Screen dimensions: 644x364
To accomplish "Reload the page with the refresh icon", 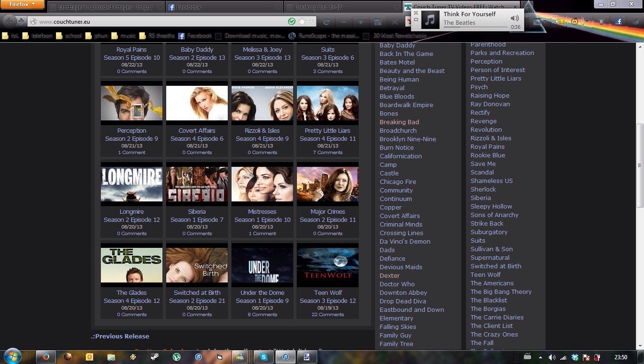I will [326, 21].
